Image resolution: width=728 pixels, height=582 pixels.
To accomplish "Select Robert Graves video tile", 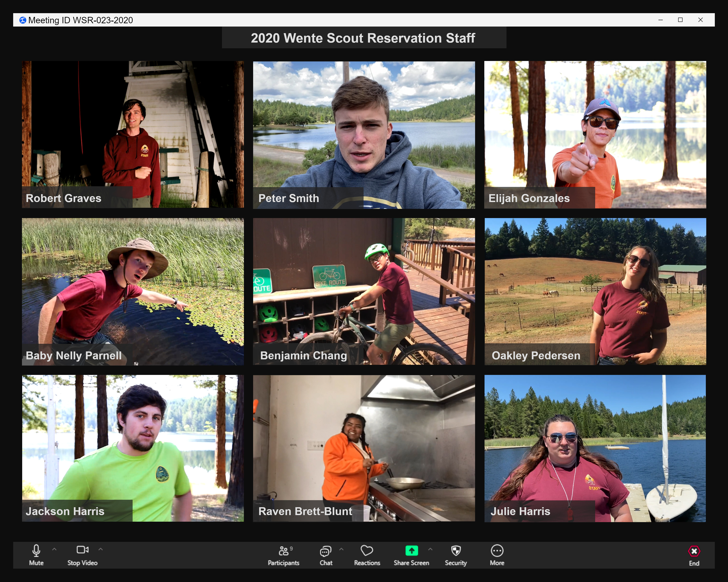I will point(133,134).
